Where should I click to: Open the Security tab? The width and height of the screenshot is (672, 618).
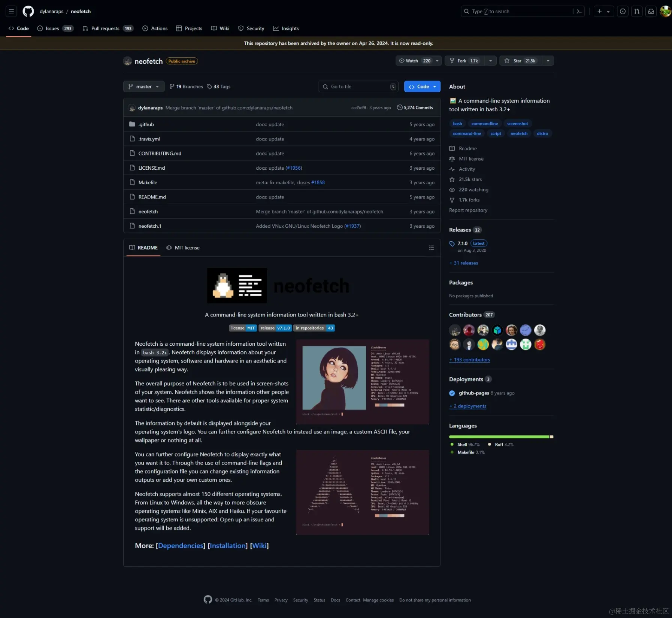click(251, 28)
